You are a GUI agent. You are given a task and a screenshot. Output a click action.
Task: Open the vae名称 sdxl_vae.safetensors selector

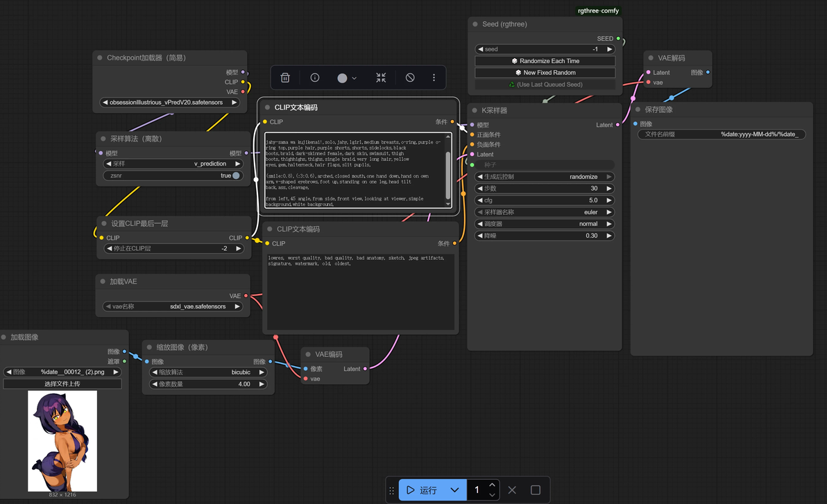coord(173,306)
